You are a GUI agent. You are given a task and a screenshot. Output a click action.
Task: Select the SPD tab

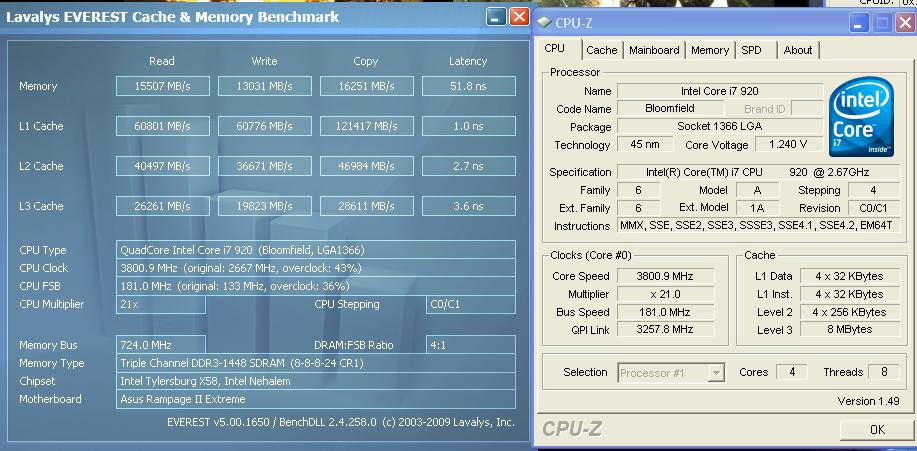751,50
